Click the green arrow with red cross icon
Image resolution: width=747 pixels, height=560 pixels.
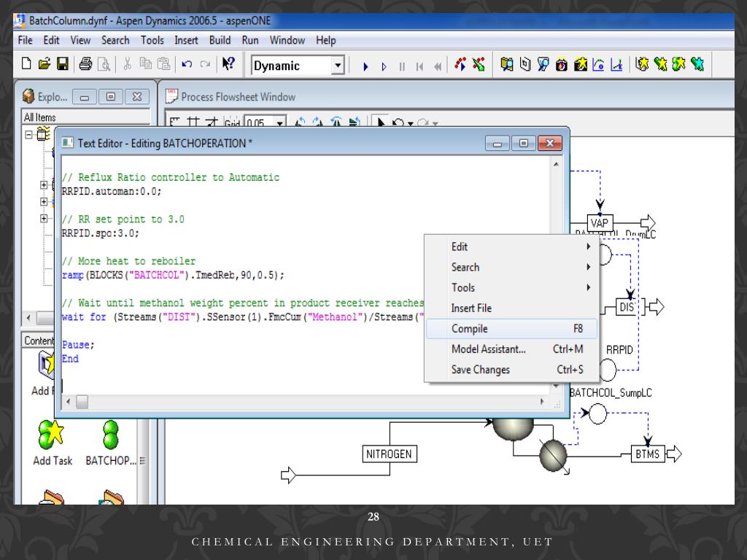479,64
